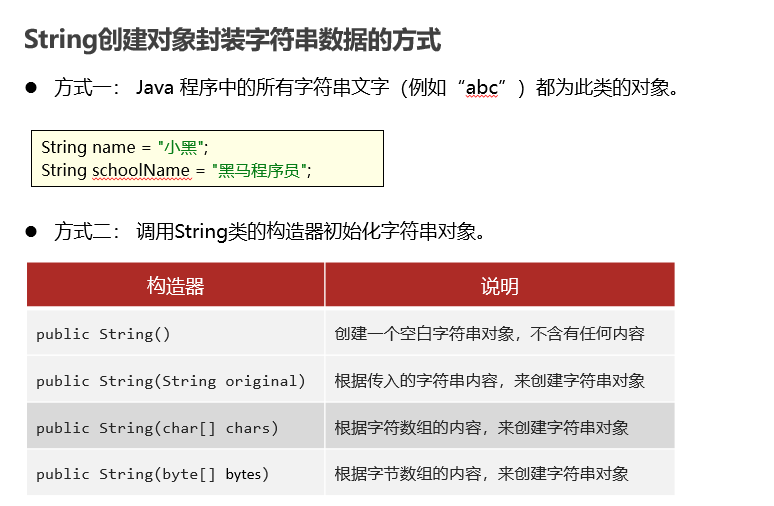
Task: Click the "构造器" table header
Action: coord(176,285)
